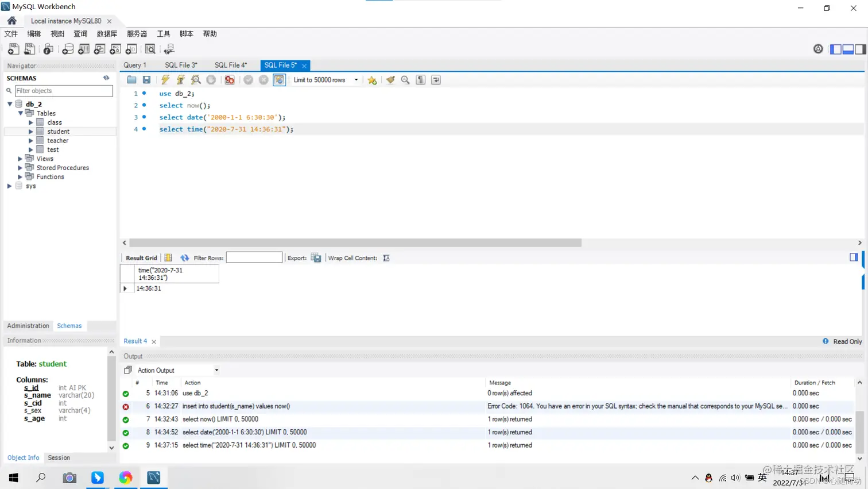Image resolution: width=868 pixels, height=489 pixels.
Task: Open the Session tab
Action: (59, 458)
